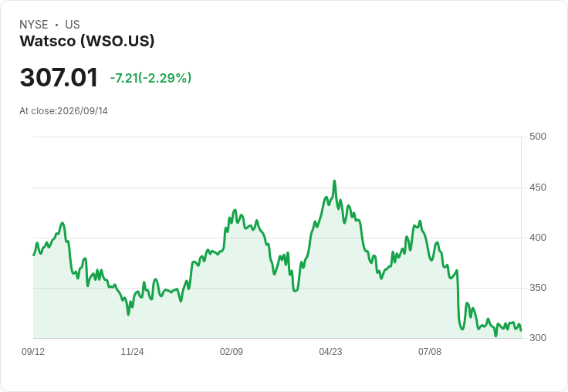Screen dimensions: 568x392
Task: Click the 02/09 x-axis date label
Action: pyautogui.click(x=232, y=351)
